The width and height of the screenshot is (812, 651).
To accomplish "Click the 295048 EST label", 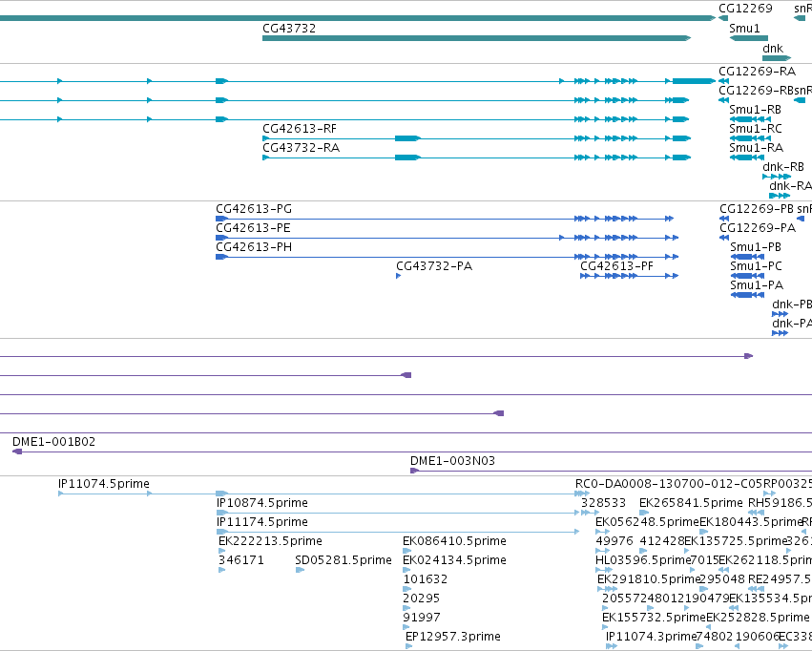I will pos(722,579).
